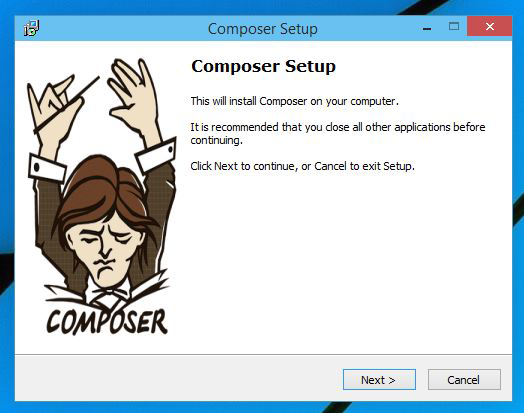This screenshot has height=413, width=524.
Task: Click the COMPOSER wordmark under the conductor
Action: pos(106,321)
